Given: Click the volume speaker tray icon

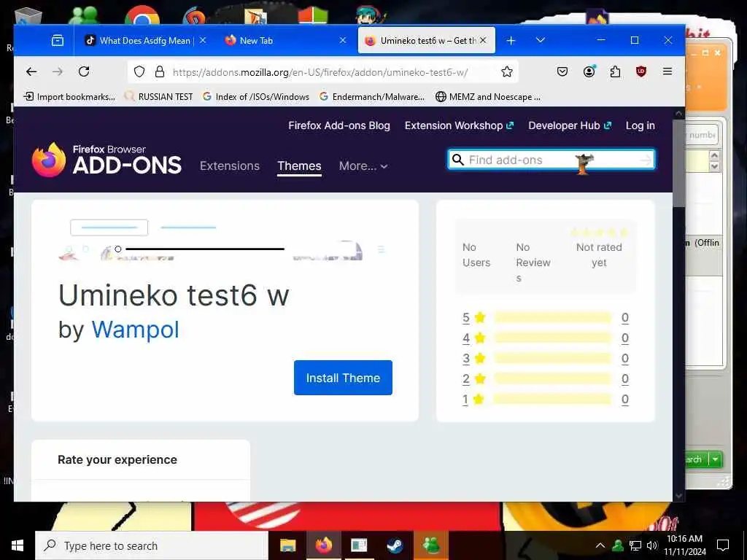Looking at the screenshot, I should point(651,545).
